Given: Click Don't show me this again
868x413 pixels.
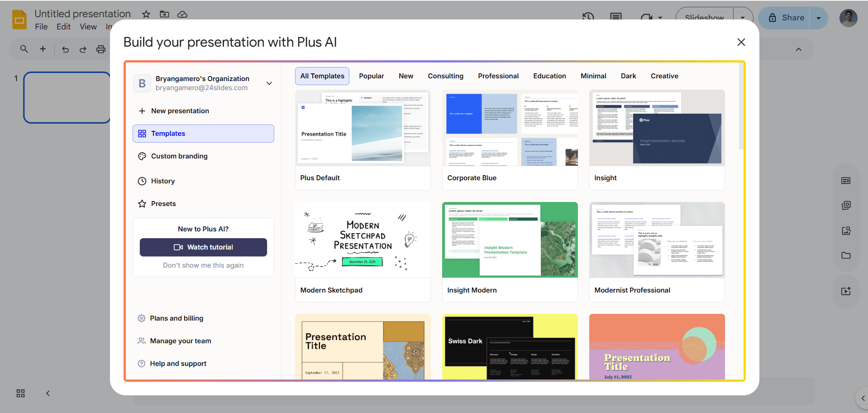Looking at the screenshot, I should [x=203, y=265].
